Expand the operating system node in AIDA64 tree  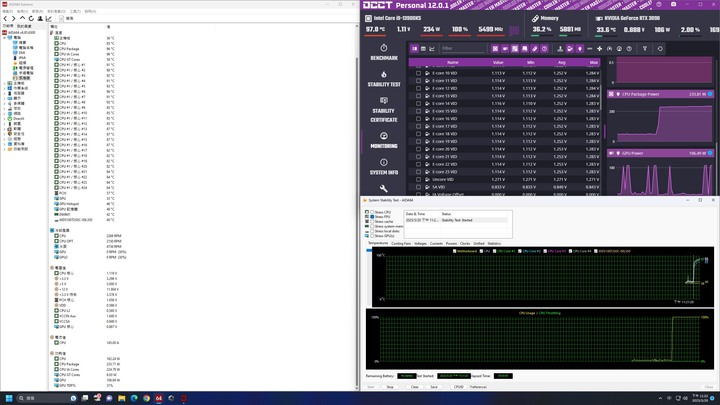[5, 88]
